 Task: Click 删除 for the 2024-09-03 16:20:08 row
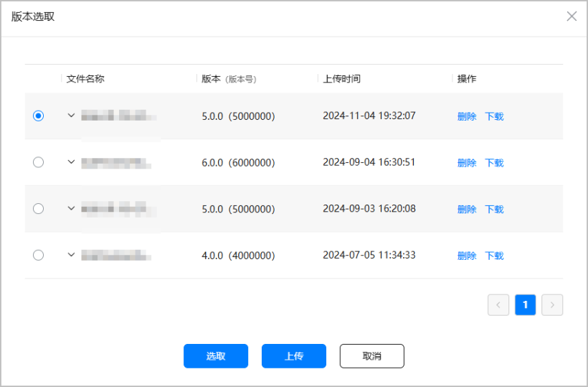467,209
